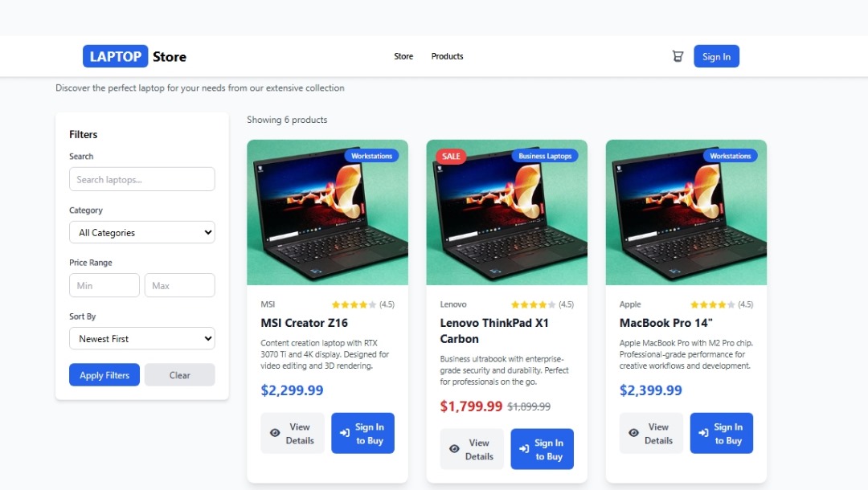
Task: Go to the Store nav link
Action: (x=403, y=56)
